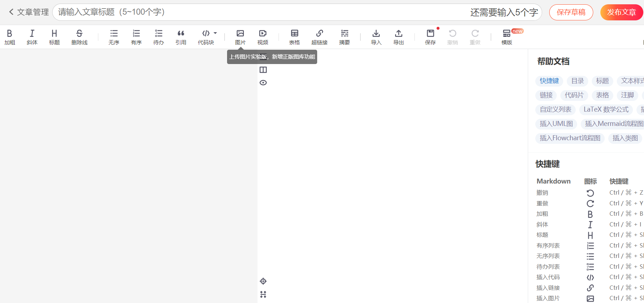Click the 插入代码 row in shortcuts table
Screen dimensions: 644x303
(590, 277)
